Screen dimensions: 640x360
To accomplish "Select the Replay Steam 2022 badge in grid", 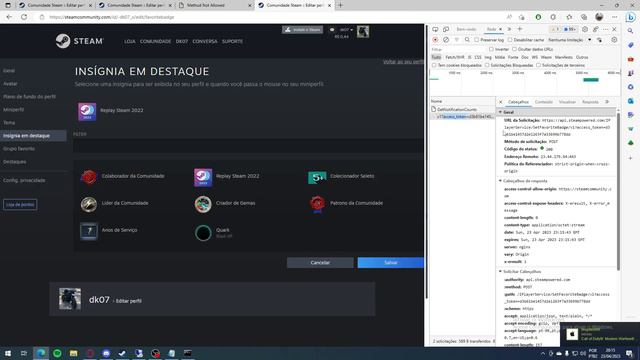I will (x=203, y=177).
